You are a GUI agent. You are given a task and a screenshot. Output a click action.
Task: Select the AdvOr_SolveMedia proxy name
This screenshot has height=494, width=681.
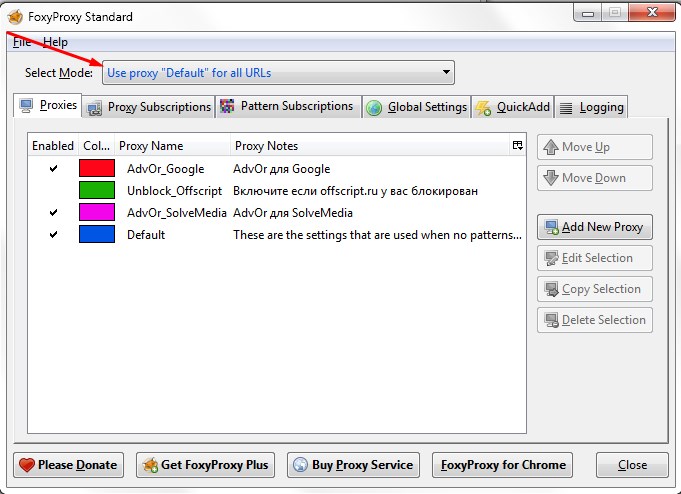click(x=177, y=213)
